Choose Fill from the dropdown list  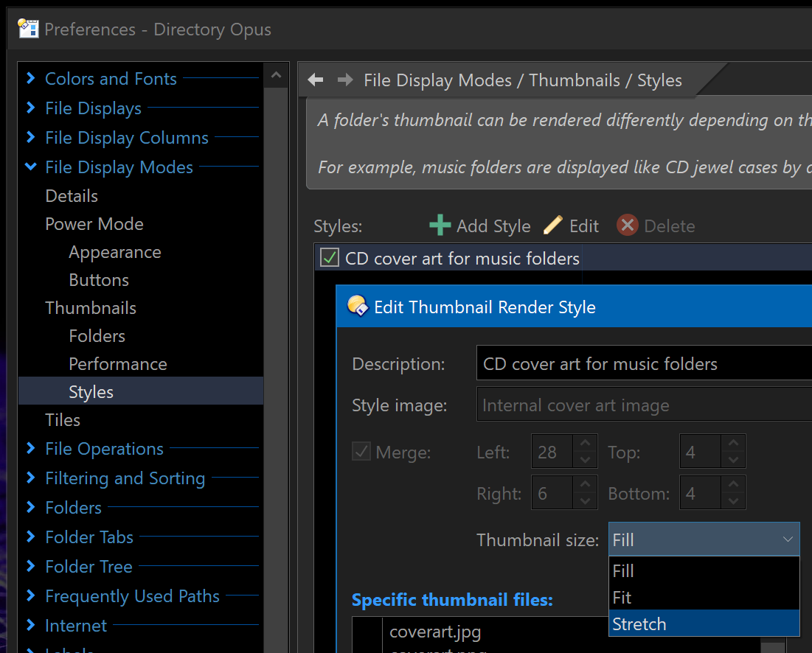(704, 570)
